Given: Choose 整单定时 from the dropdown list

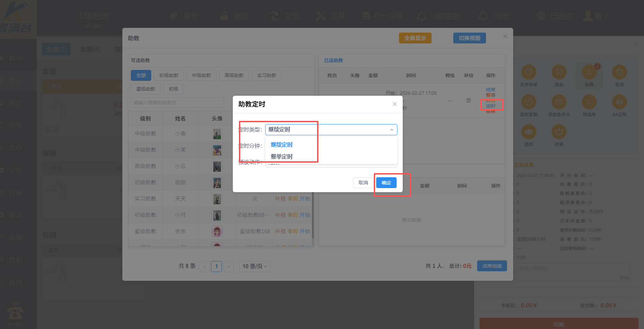Looking at the screenshot, I should (x=281, y=157).
